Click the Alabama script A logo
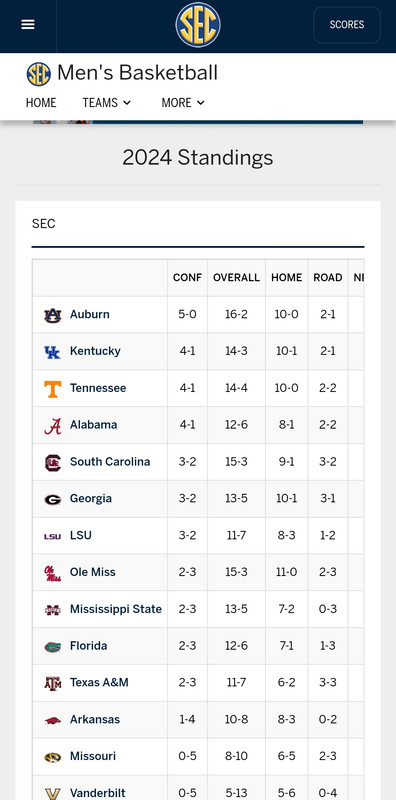The image size is (396, 800). click(52, 426)
